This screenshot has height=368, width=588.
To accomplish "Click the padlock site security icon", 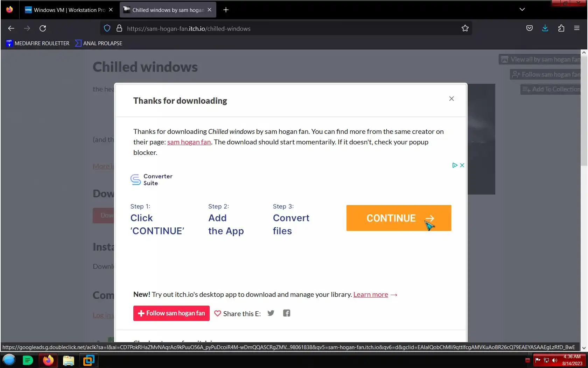I will [119, 28].
